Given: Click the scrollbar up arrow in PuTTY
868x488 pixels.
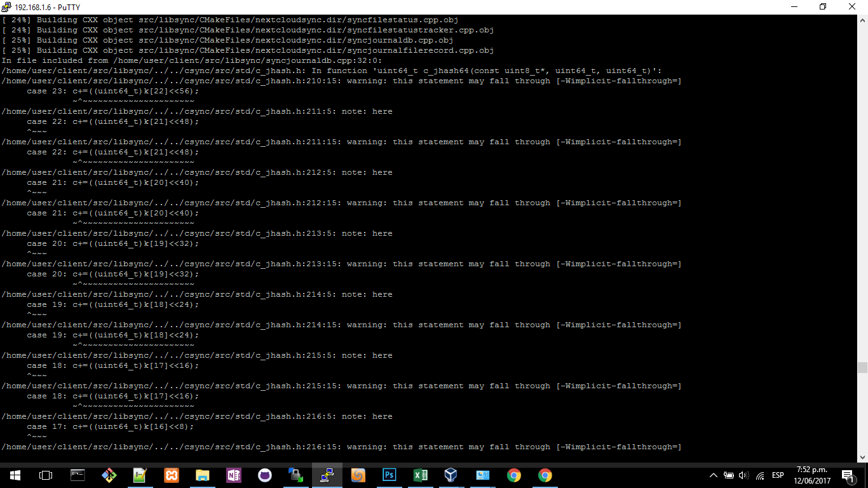Looking at the screenshot, I should click(862, 19).
